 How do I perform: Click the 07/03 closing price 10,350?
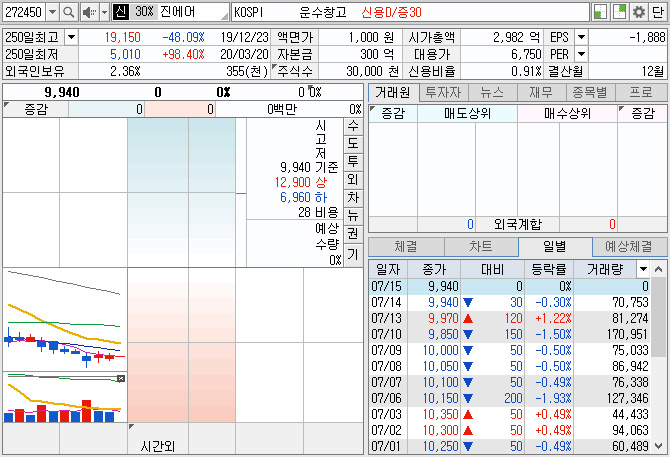click(441, 414)
